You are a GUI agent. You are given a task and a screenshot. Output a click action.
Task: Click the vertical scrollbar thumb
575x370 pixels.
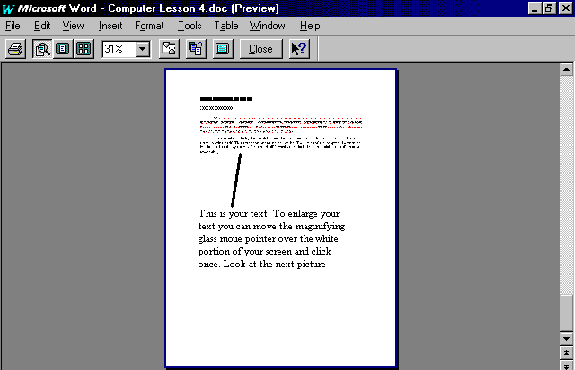[566, 313]
